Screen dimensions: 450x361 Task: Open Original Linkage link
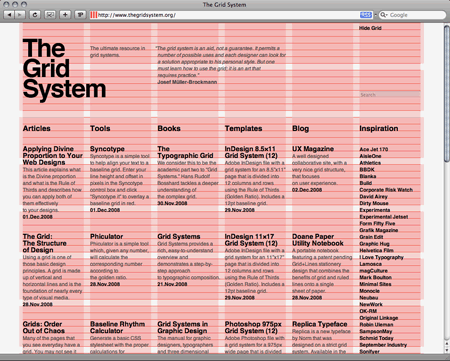pos(379,318)
